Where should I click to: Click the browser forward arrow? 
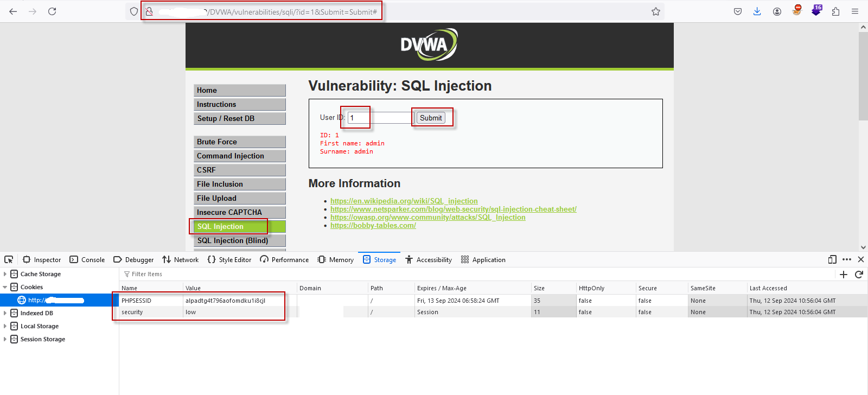click(x=33, y=11)
